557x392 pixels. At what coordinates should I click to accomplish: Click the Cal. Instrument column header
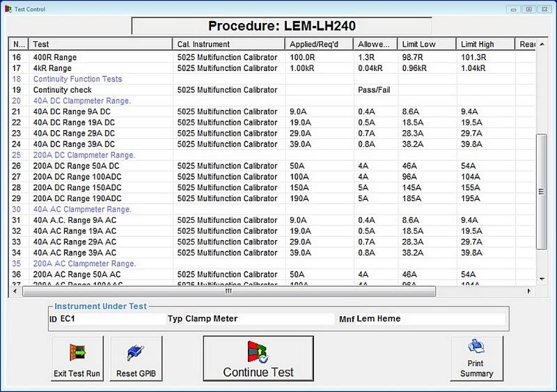pyautogui.click(x=229, y=44)
